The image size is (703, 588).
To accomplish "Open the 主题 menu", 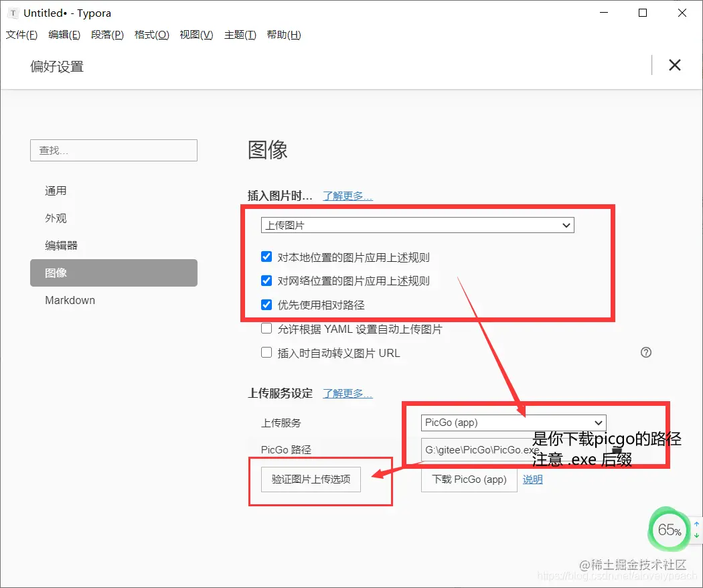I will click(240, 35).
